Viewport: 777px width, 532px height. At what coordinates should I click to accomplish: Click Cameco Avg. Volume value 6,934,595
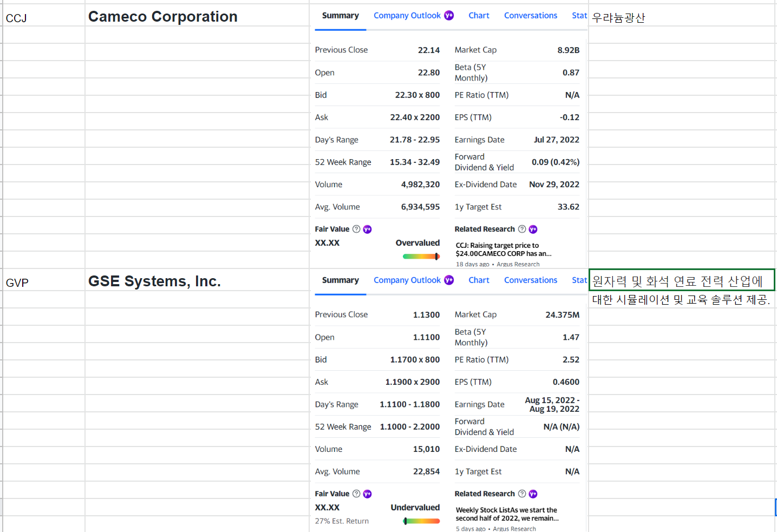tap(421, 207)
